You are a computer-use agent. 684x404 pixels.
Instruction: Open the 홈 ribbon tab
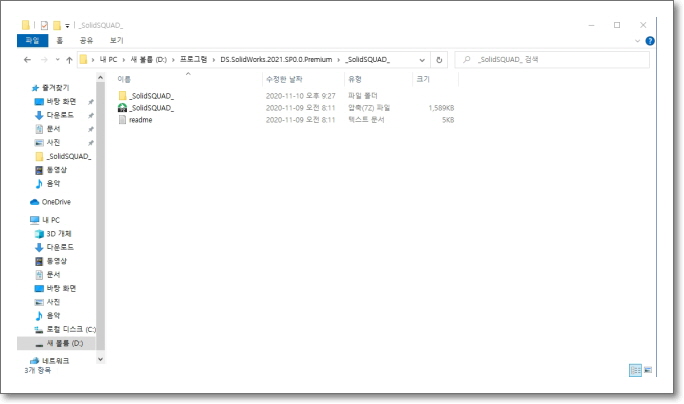[59, 40]
